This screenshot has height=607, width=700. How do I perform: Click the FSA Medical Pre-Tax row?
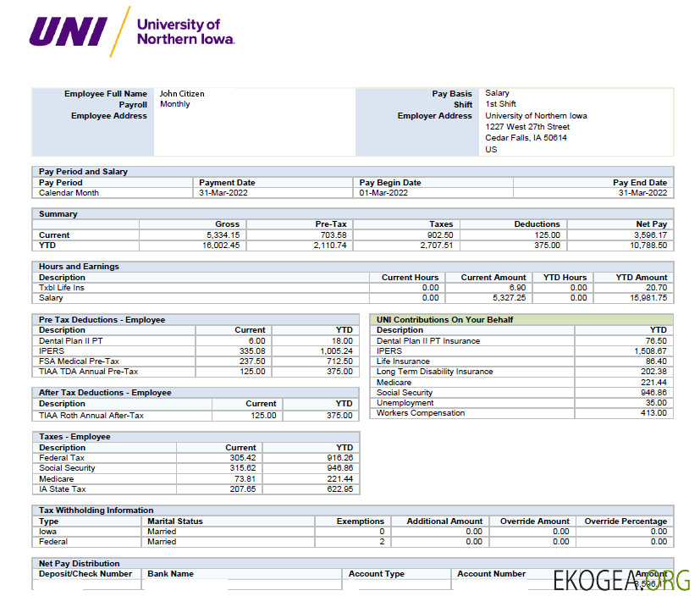pyautogui.click(x=196, y=361)
